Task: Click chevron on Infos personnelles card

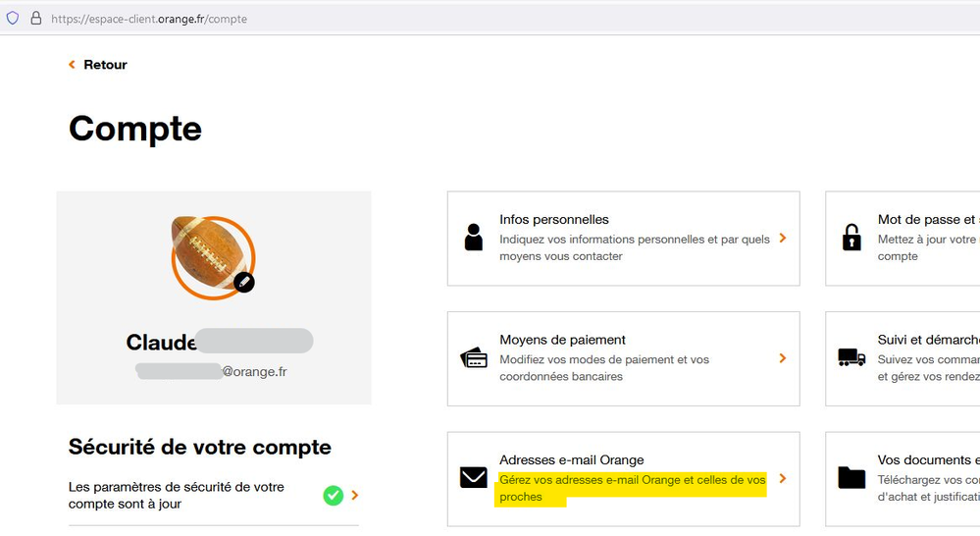Action: click(783, 238)
